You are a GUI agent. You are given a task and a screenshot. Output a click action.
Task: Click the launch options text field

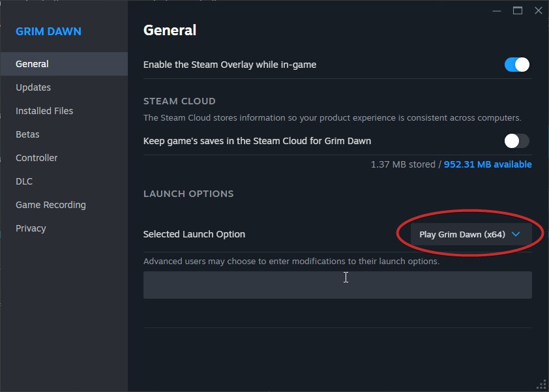coord(338,285)
